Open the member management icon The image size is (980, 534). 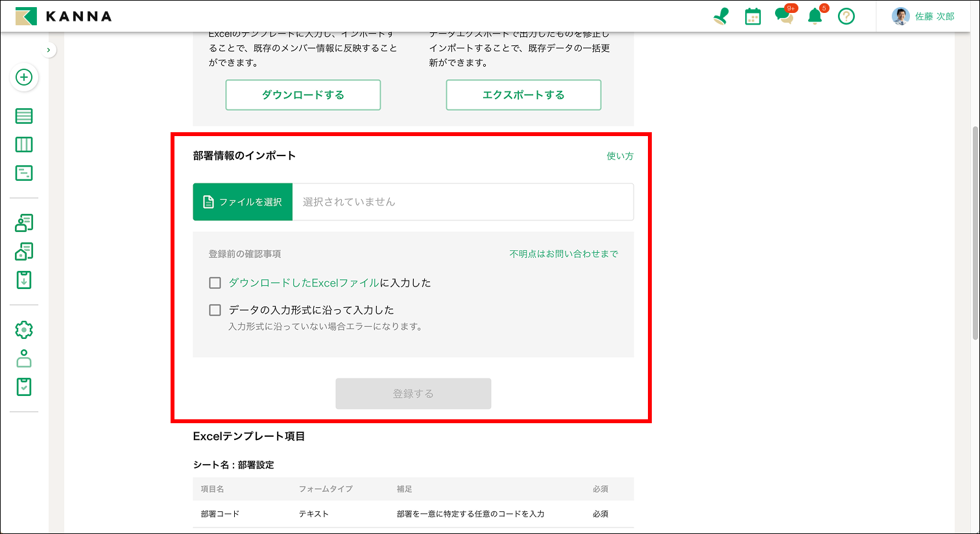pyautogui.click(x=24, y=222)
